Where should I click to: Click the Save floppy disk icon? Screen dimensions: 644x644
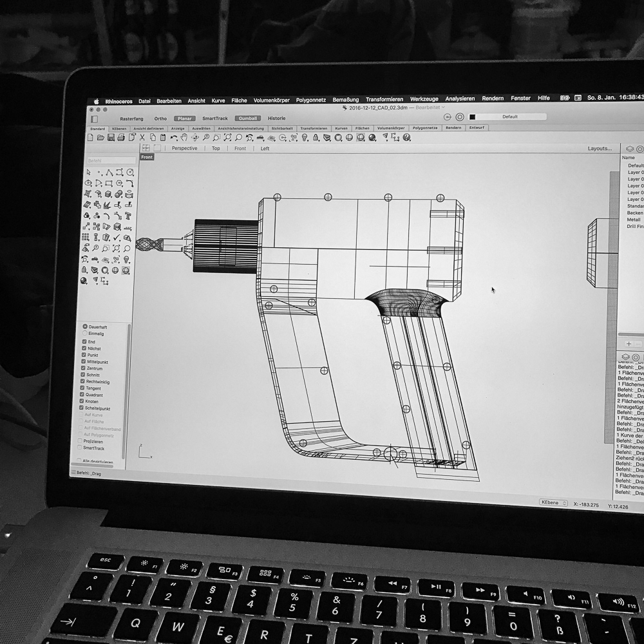click(111, 137)
